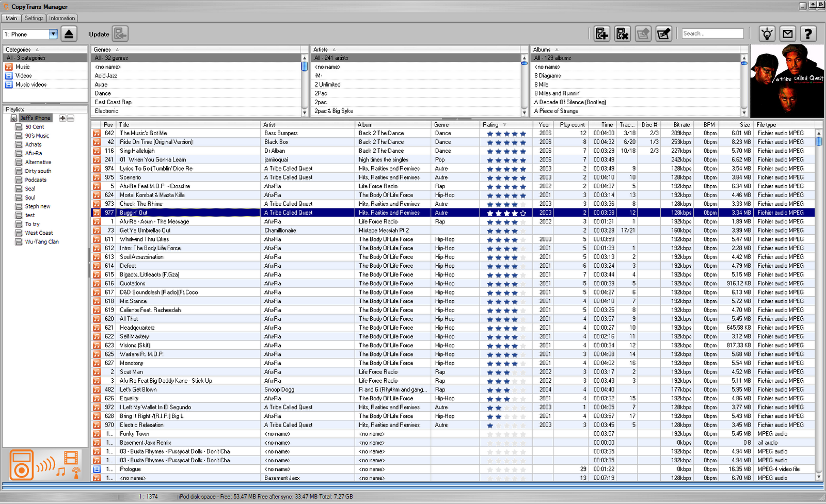The image size is (826, 504).
Task: Open the Steph new playlist
Action: (x=38, y=206)
